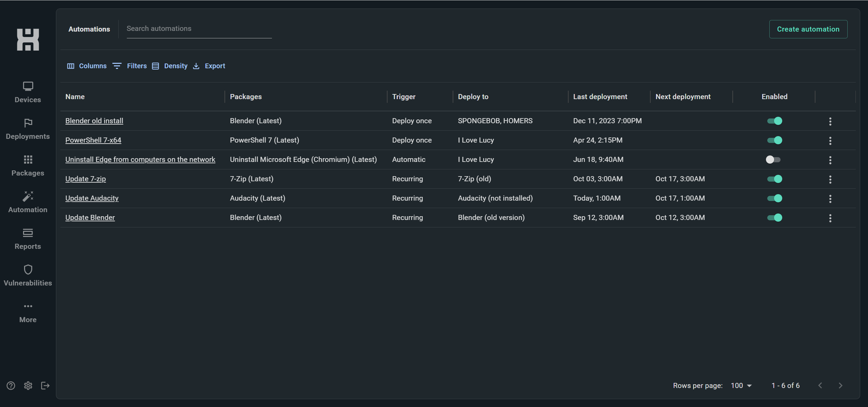868x407 pixels.
Task: Disable the Blender old install automation
Action: click(774, 121)
